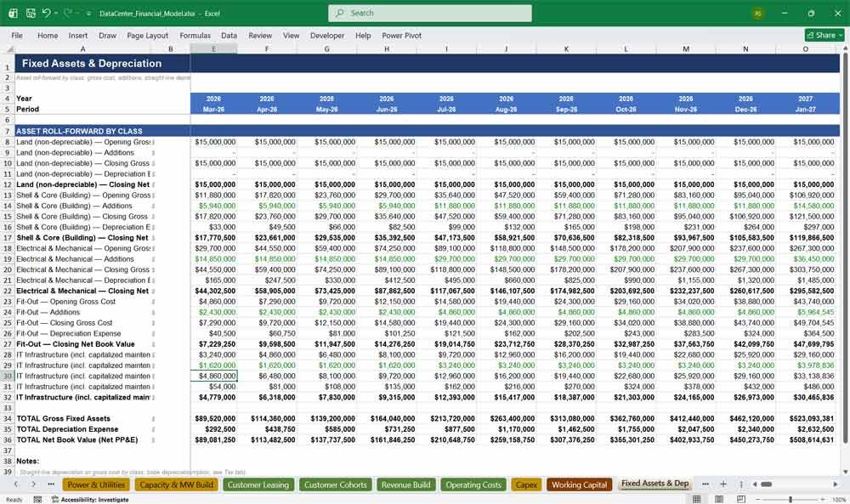Click horizontal scrollbar left arrow
Viewport: 850px width, 504px height.
[x=754, y=484]
